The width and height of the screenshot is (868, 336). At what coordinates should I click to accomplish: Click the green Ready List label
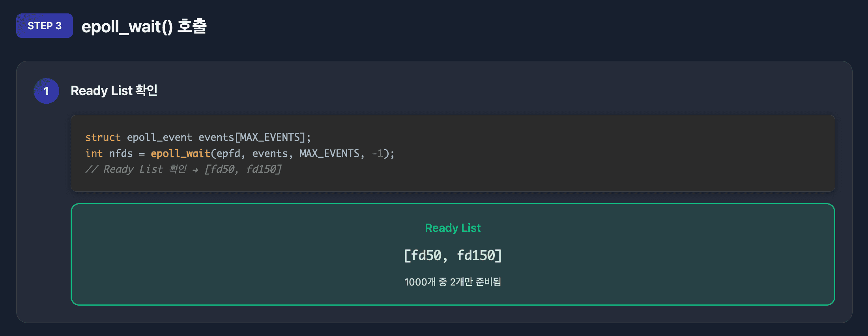pos(453,228)
